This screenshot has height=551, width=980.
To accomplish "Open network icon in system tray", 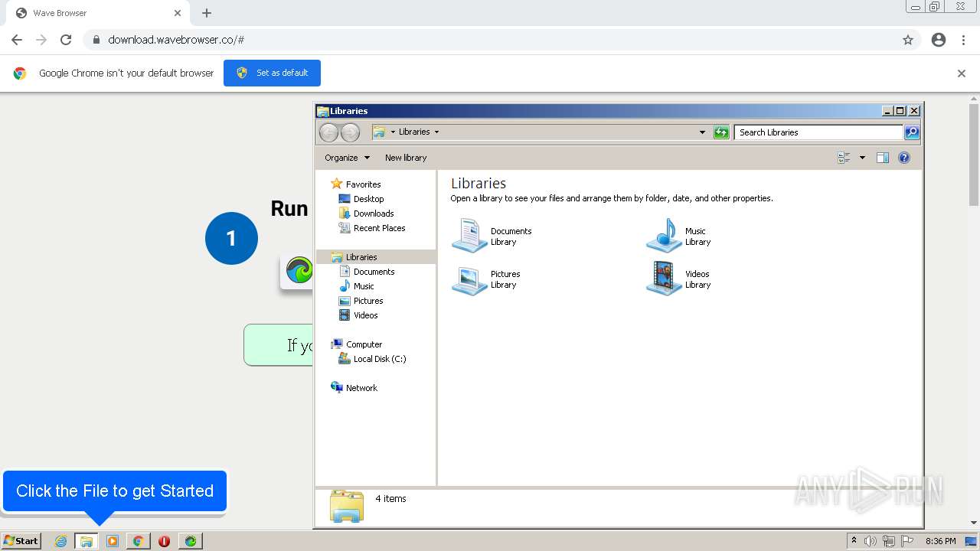I will pyautogui.click(x=889, y=541).
